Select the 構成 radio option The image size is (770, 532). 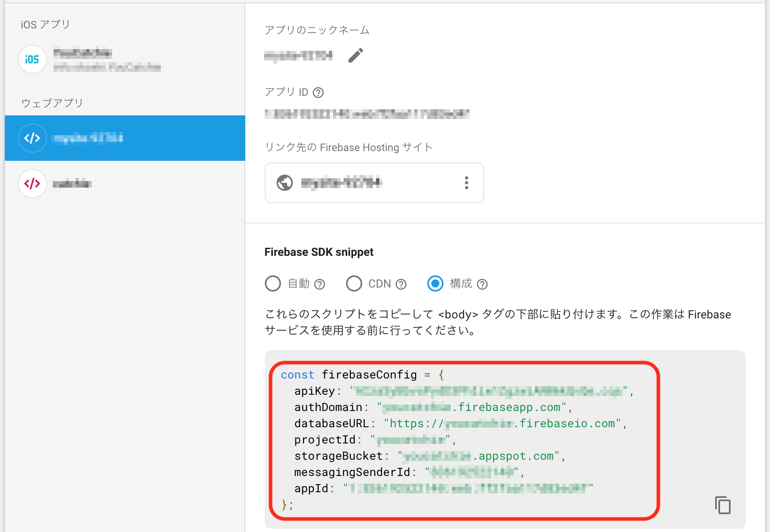(x=435, y=284)
